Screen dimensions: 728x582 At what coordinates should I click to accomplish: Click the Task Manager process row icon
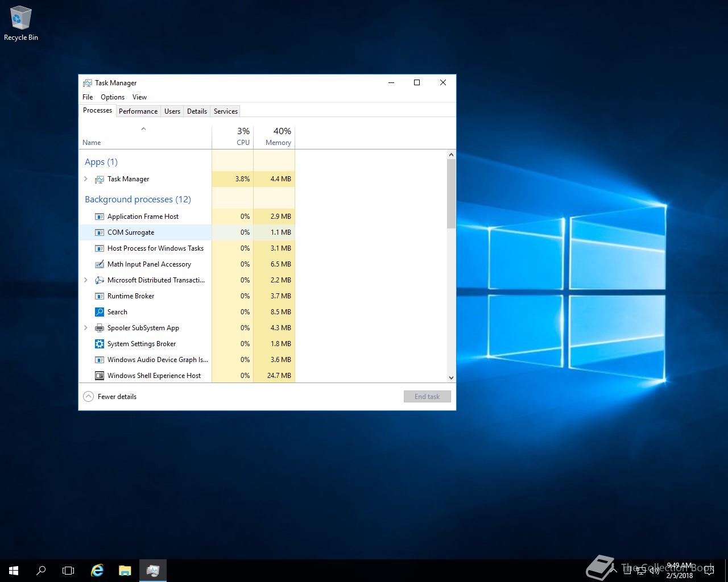coord(99,179)
